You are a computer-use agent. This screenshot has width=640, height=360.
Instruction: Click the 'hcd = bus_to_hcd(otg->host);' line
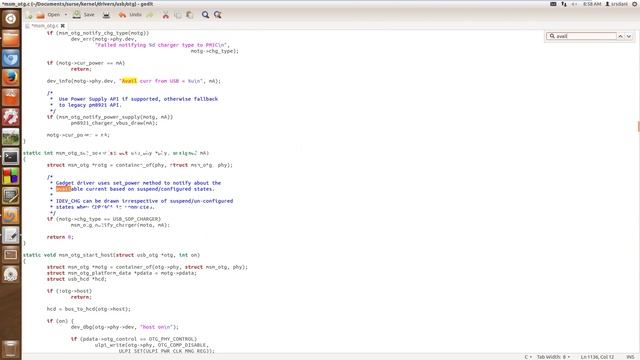(89, 309)
